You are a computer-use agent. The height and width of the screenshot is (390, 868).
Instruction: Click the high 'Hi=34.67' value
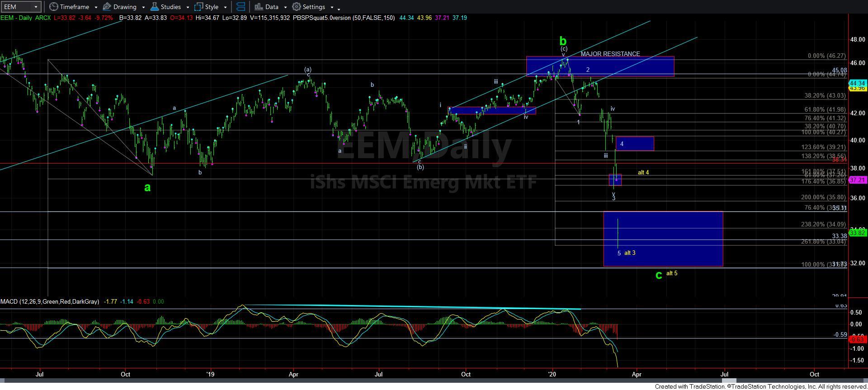tap(208, 18)
